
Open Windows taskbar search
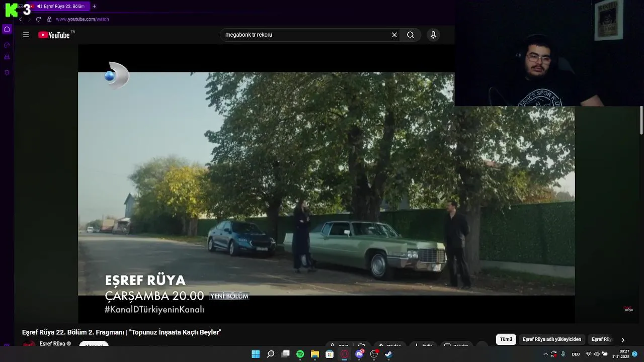(x=271, y=354)
